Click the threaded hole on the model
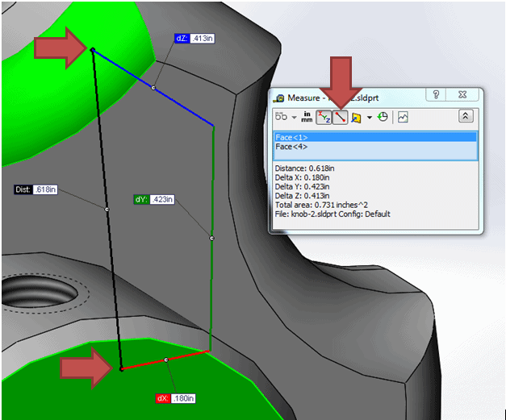Viewport: 506px width, 420px height. click(39, 290)
